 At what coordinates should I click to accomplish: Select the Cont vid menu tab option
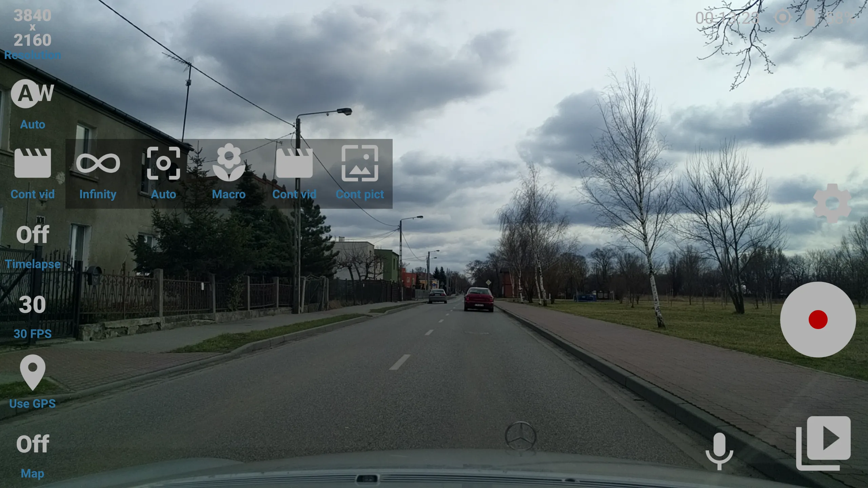(x=294, y=173)
